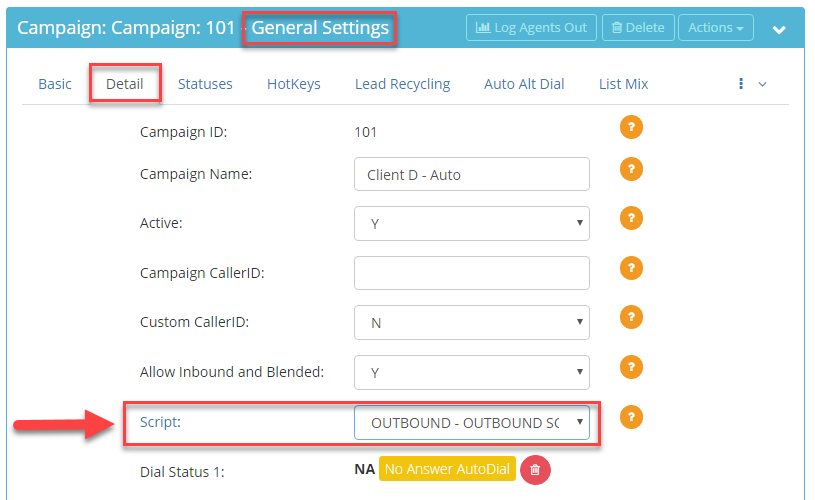Show help for Campaign CallerID
815x500 pixels.
[631, 268]
